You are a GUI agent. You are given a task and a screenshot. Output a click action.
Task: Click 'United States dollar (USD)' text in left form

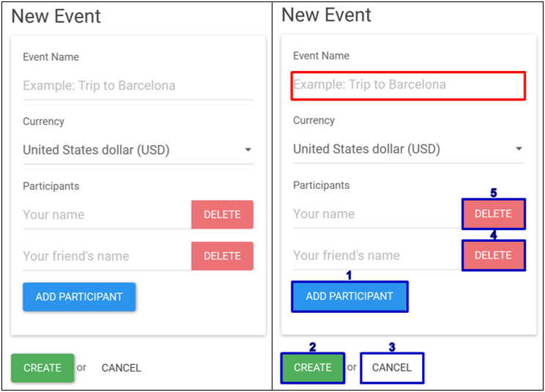tap(96, 150)
